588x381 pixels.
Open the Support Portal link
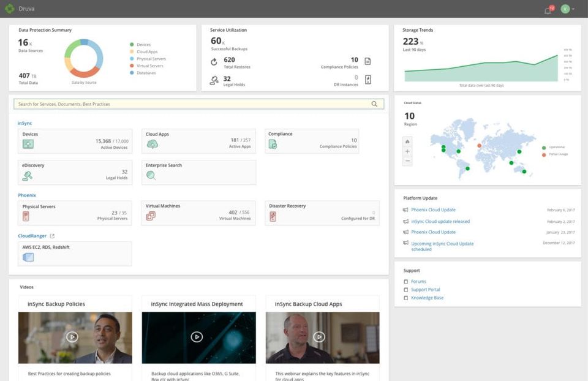(x=425, y=290)
